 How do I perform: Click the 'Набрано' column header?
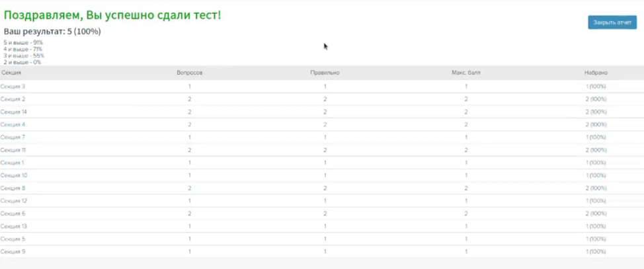point(595,73)
